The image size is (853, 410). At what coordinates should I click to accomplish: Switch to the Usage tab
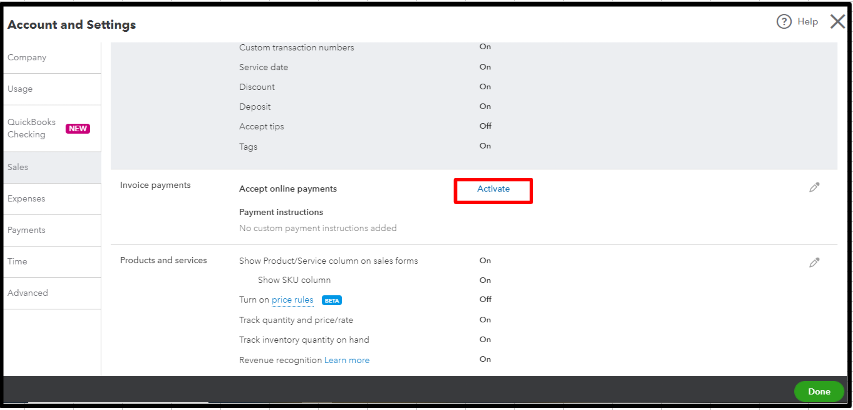(x=20, y=89)
